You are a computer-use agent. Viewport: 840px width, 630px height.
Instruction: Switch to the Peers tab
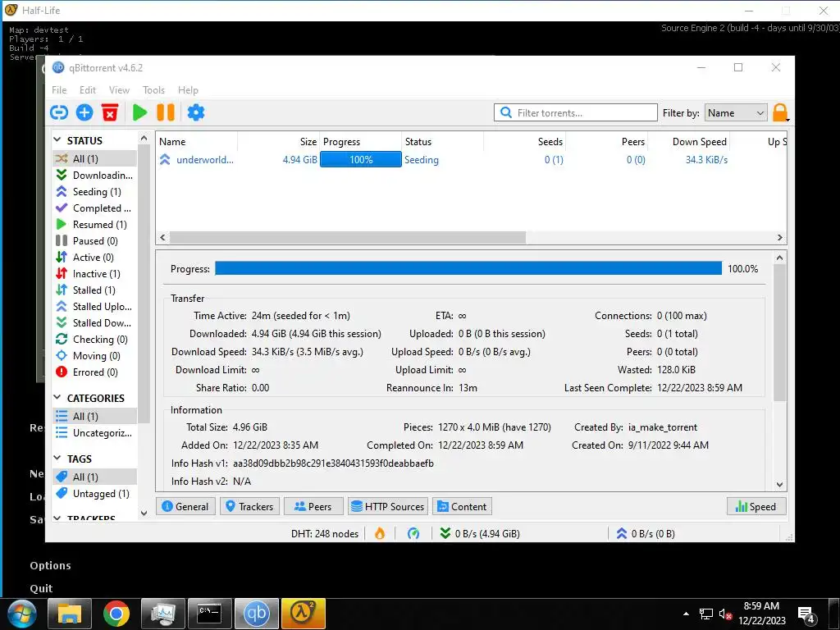coord(313,507)
